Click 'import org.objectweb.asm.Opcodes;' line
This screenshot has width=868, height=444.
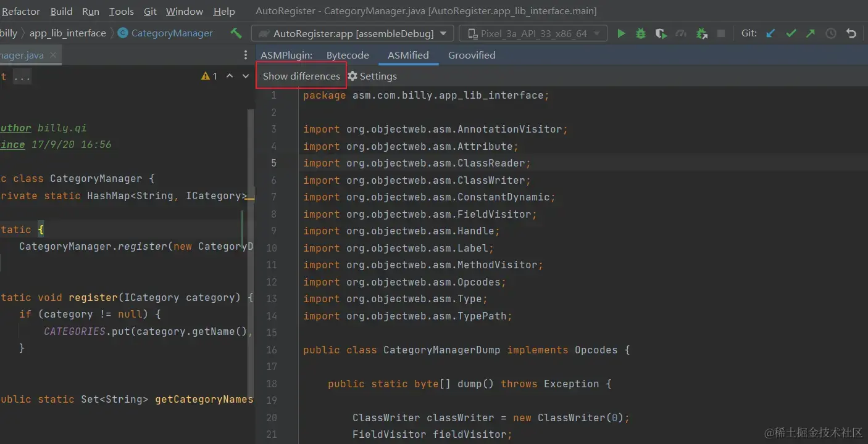tap(404, 282)
